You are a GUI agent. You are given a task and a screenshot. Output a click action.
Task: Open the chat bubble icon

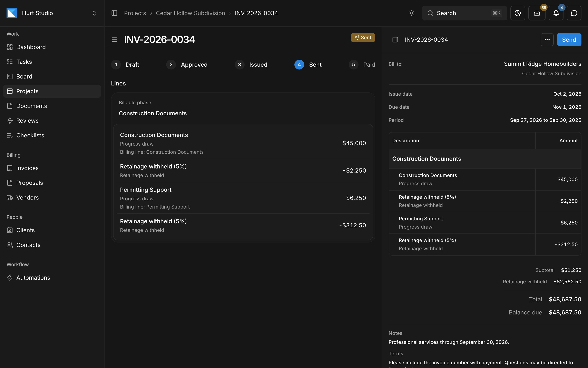[x=574, y=13]
